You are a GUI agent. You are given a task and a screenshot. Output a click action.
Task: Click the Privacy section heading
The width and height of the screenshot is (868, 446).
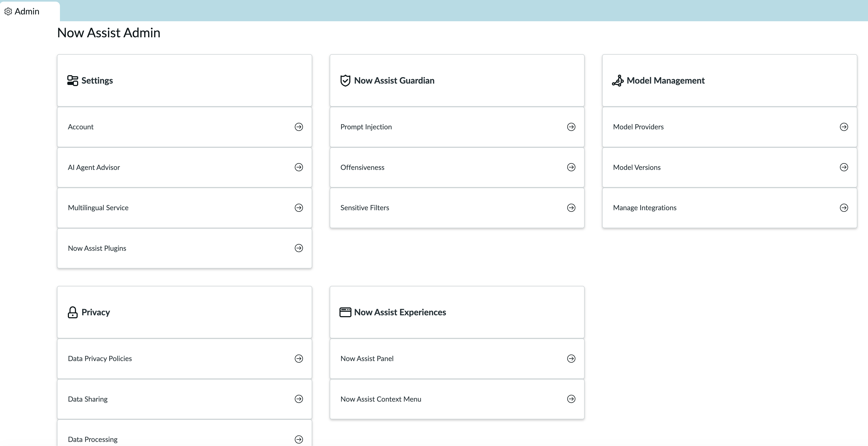click(x=96, y=312)
